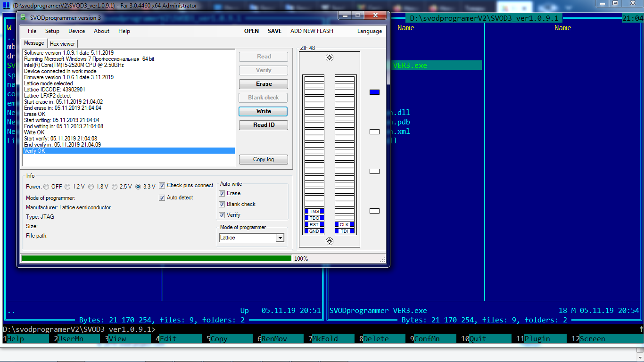Select the 1.8 V power radio button
The height and width of the screenshot is (362, 644).
pos(91,187)
